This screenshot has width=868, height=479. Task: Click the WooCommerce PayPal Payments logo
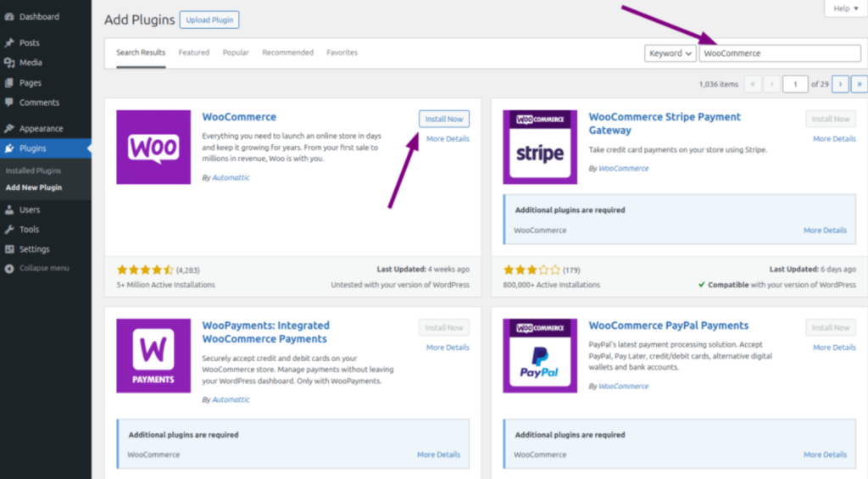(540, 355)
